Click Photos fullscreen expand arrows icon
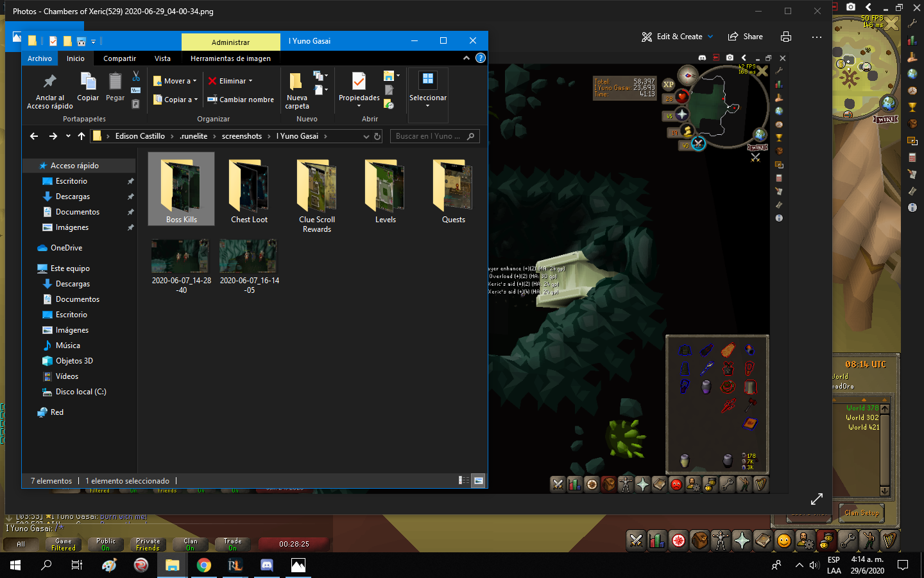Image resolution: width=924 pixels, height=578 pixels. pos(817,499)
